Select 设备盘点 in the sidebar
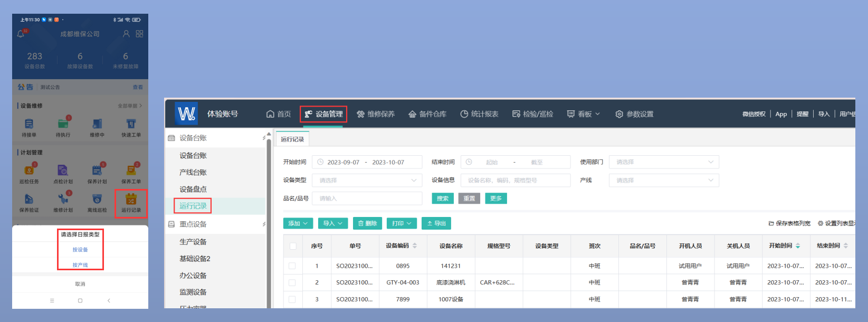 pyautogui.click(x=193, y=189)
